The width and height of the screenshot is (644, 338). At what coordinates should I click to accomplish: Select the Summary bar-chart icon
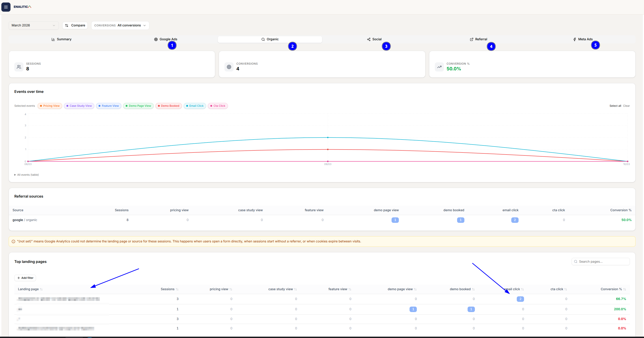point(53,39)
